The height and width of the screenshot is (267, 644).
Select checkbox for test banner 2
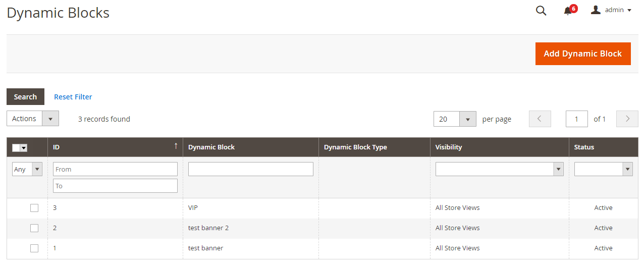[34, 228]
